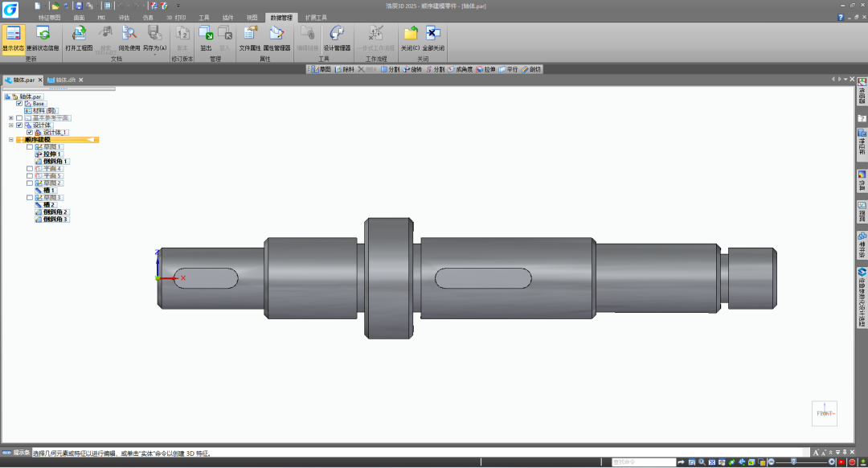
Task: Switch to 视图 ribbon tab
Action: click(x=252, y=18)
